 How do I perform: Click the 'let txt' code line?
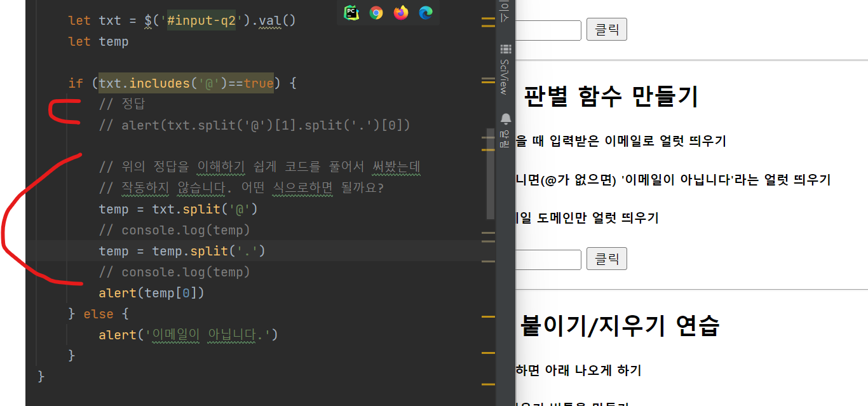182,20
